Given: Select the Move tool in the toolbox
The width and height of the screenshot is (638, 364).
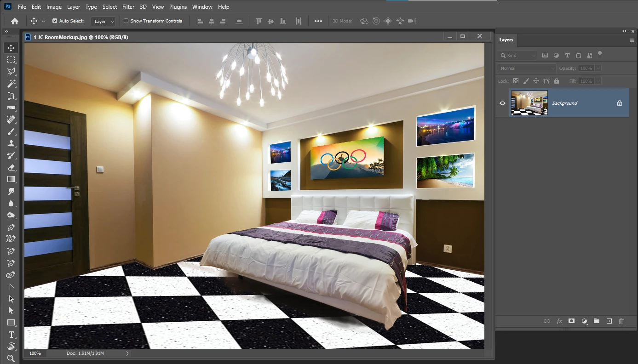Looking at the screenshot, I should point(11,48).
